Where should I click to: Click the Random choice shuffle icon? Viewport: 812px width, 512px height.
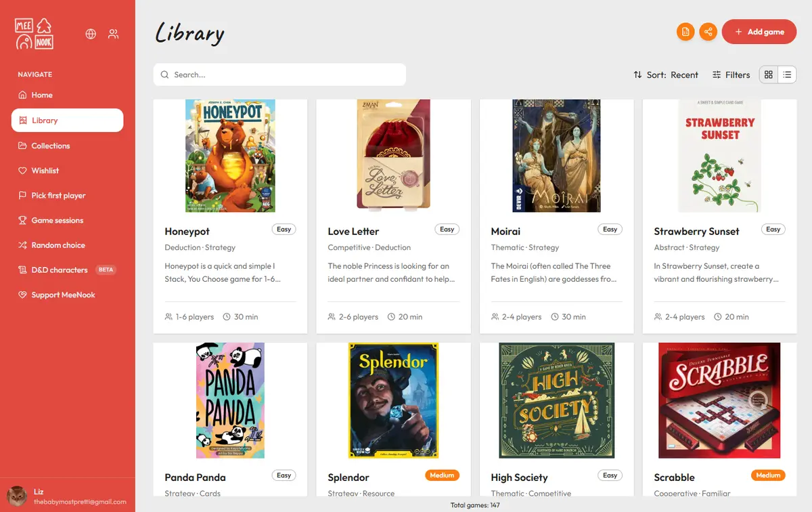[23, 245]
